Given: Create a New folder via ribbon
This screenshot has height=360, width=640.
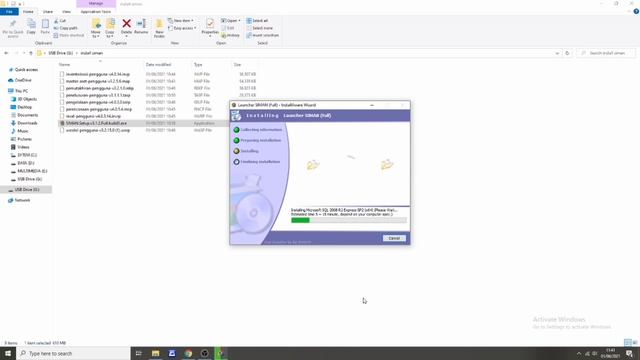Looking at the screenshot, I should tap(159, 28).
